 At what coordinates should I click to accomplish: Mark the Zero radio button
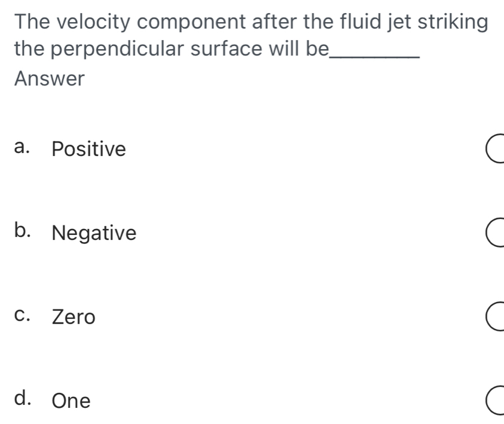click(494, 316)
